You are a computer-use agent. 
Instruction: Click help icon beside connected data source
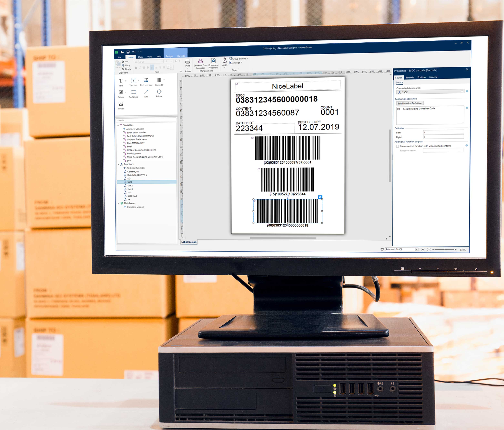coord(467,91)
